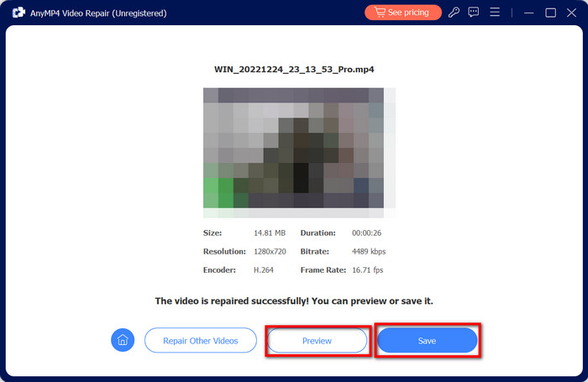Click the frame rate value 16.71 fps
The width and height of the screenshot is (588, 382).
[368, 269]
